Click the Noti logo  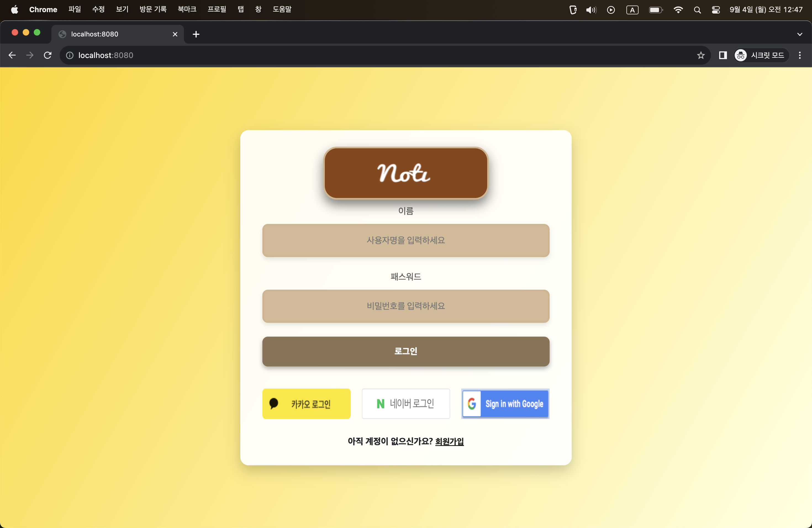point(406,173)
